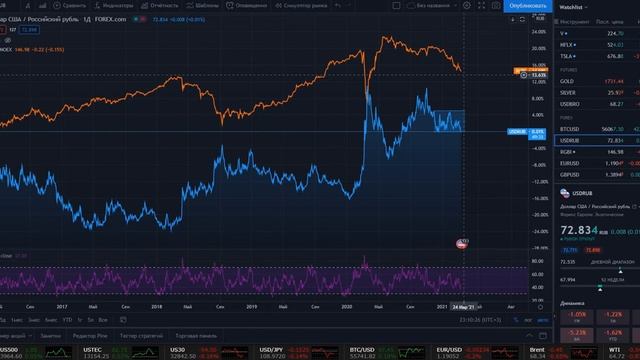Screen dimensions: 640x360
Task: Collapse the FUTURES watchlist section
Action: coord(569,70)
